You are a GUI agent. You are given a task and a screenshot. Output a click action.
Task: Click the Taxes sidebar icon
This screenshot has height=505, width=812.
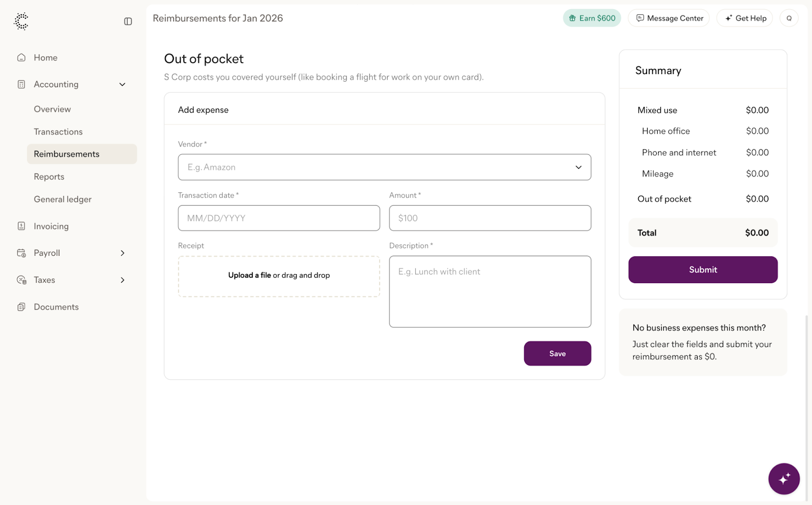coord(21,280)
